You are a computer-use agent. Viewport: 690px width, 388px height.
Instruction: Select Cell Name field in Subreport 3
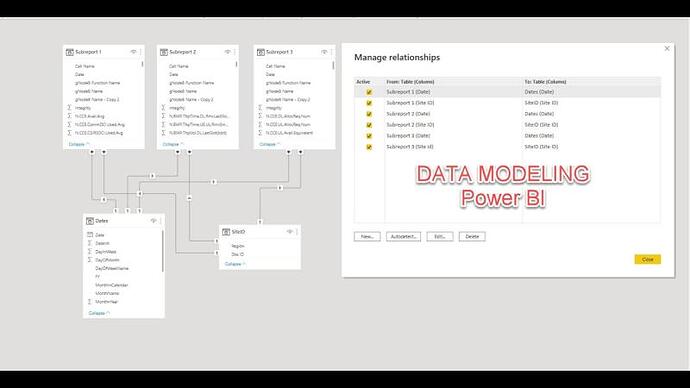pyautogui.click(x=275, y=66)
